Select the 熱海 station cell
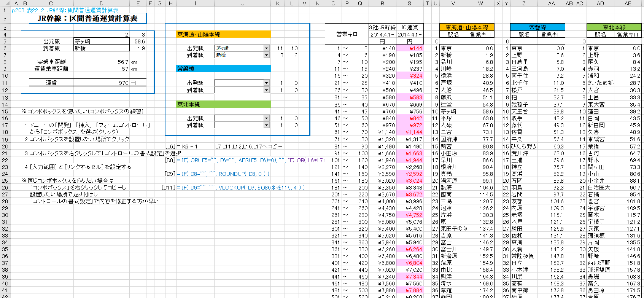 (x=453, y=188)
